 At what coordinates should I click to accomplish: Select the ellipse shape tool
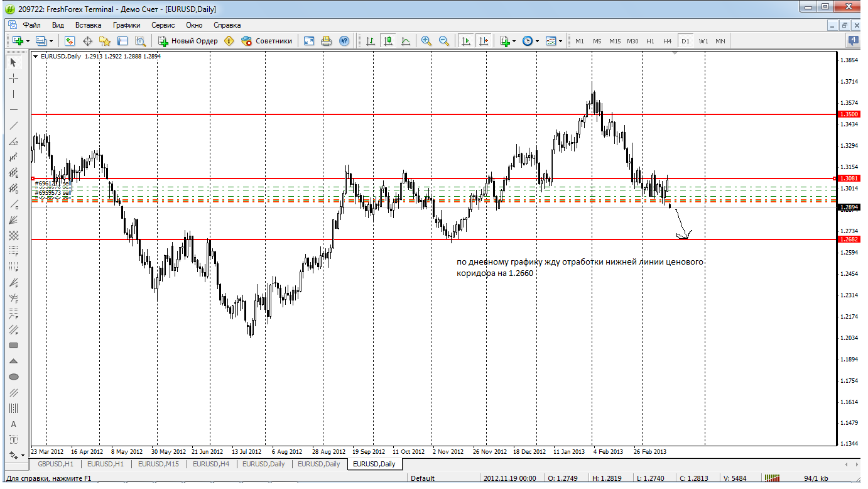(x=13, y=376)
